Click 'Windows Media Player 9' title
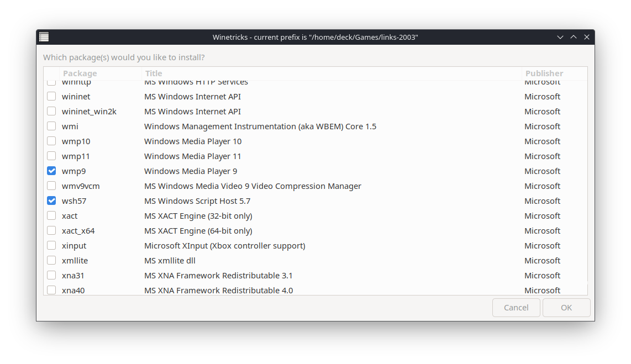631x364 pixels. click(190, 171)
